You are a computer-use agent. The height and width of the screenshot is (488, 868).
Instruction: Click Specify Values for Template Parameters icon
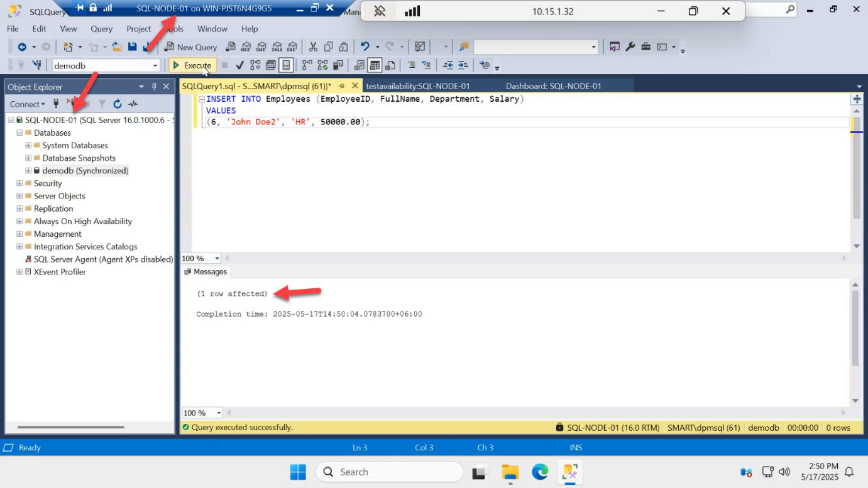[484, 65]
